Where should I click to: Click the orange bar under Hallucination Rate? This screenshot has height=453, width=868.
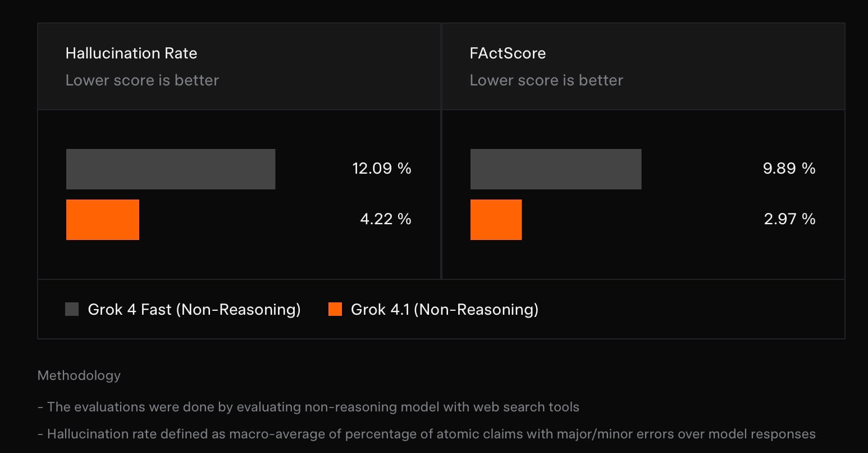[103, 220]
